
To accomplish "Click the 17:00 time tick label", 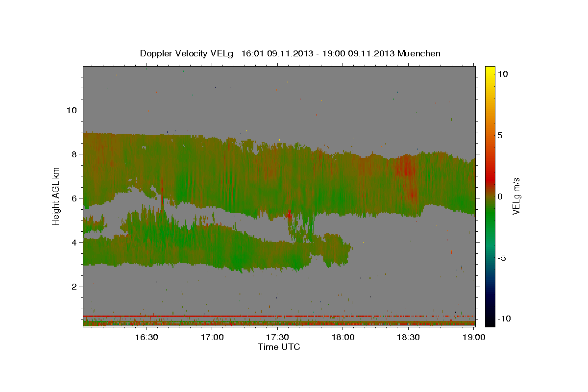I will point(212,337).
